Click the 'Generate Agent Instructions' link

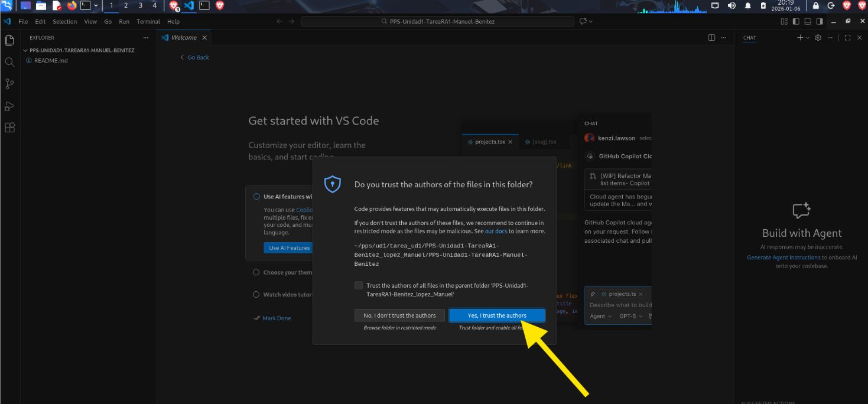coord(784,258)
